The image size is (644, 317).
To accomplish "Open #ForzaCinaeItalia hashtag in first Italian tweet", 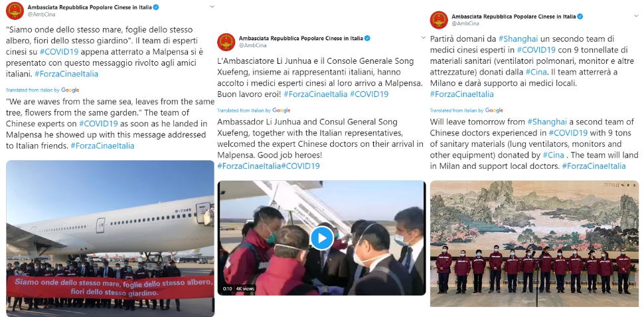I will 66,74.
